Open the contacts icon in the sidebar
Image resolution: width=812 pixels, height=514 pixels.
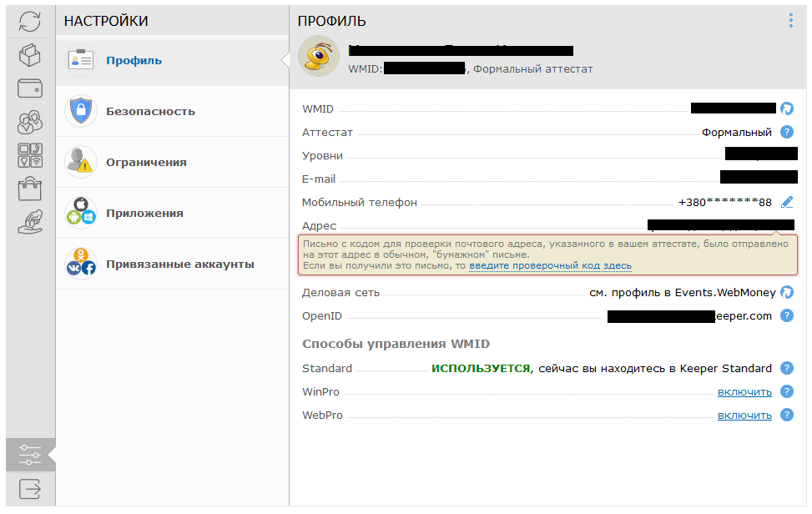click(30, 122)
